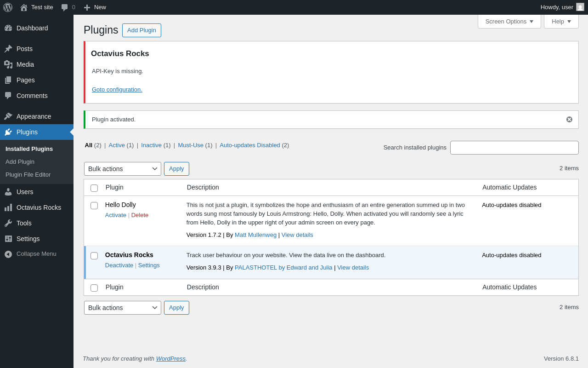
Task: Click the top Description column header
Action: (203, 187)
